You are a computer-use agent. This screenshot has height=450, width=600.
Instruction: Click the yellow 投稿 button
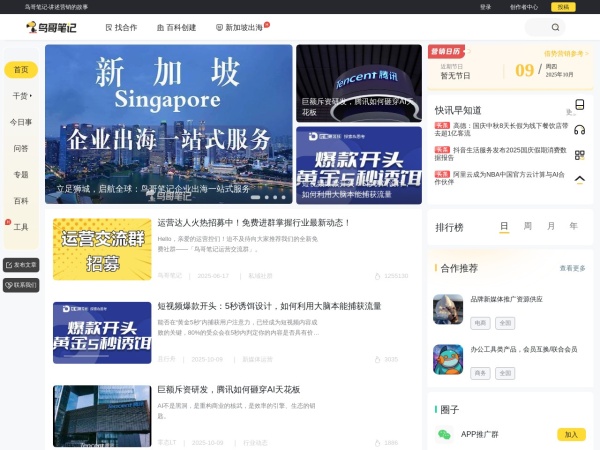pos(564,6)
